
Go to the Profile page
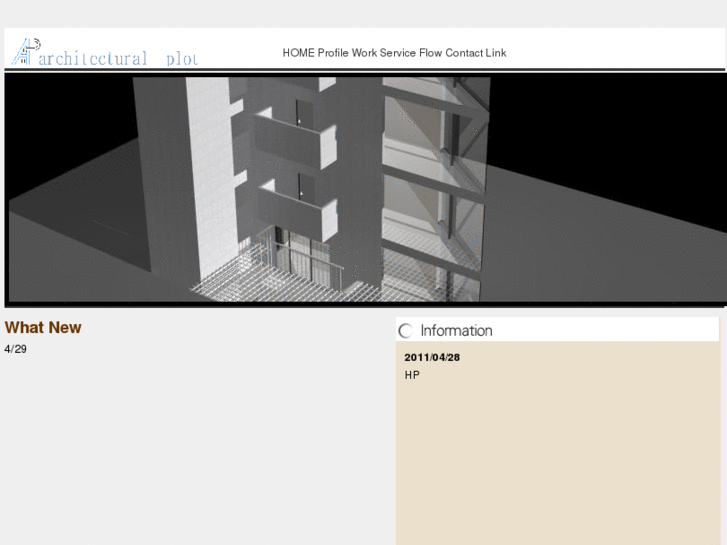333,53
